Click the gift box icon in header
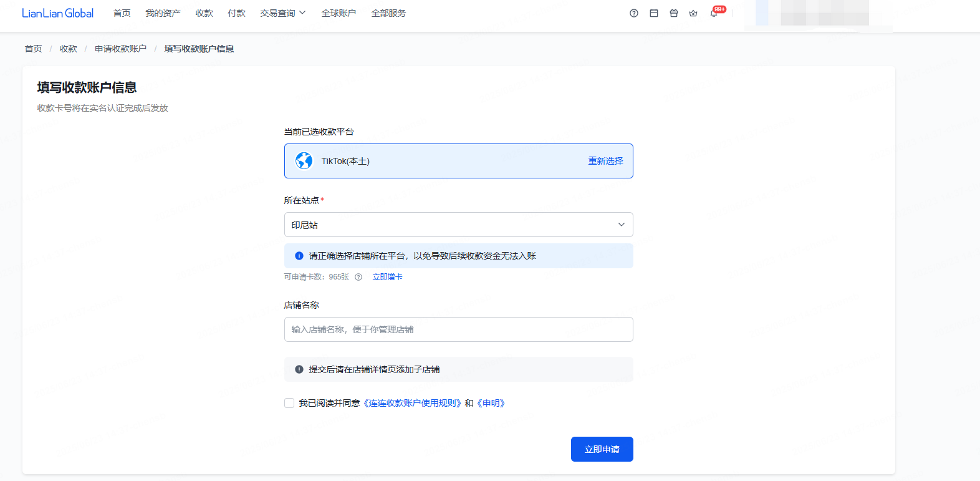 point(674,13)
